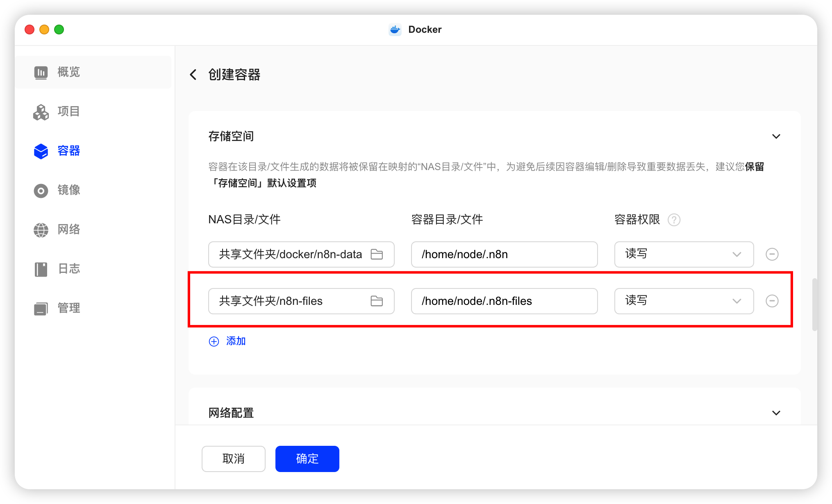The width and height of the screenshot is (832, 504).
Task: Open folder browser for n8n-files path
Action: pyautogui.click(x=377, y=301)
